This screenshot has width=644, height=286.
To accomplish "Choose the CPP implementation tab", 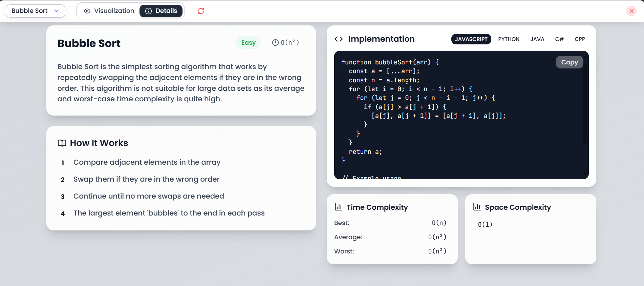I will (x=580, y=39).
